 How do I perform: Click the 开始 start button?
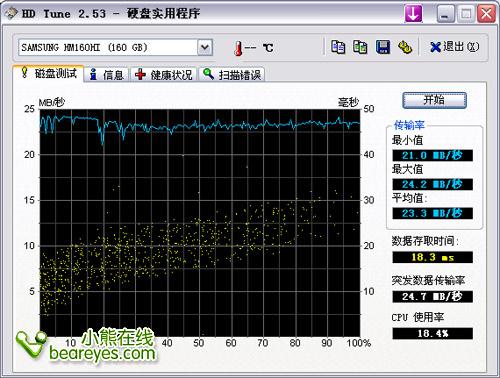434,100
